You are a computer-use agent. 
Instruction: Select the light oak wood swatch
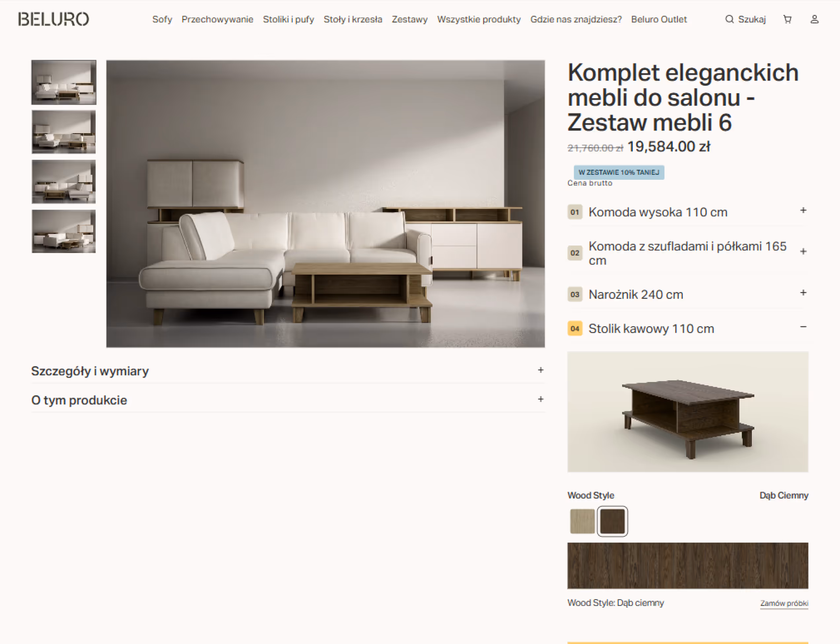tap(582, 521)
